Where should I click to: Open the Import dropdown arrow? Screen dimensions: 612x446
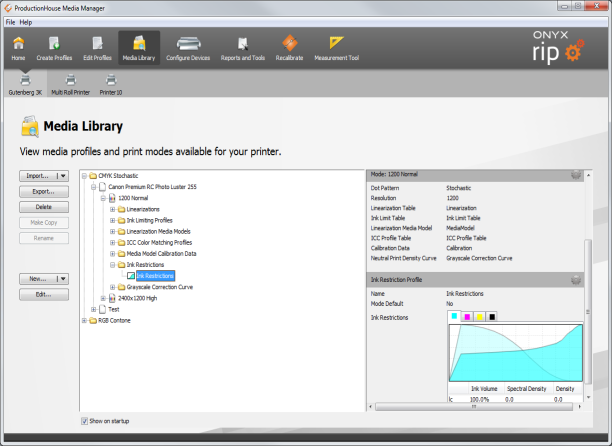point(63,176)
